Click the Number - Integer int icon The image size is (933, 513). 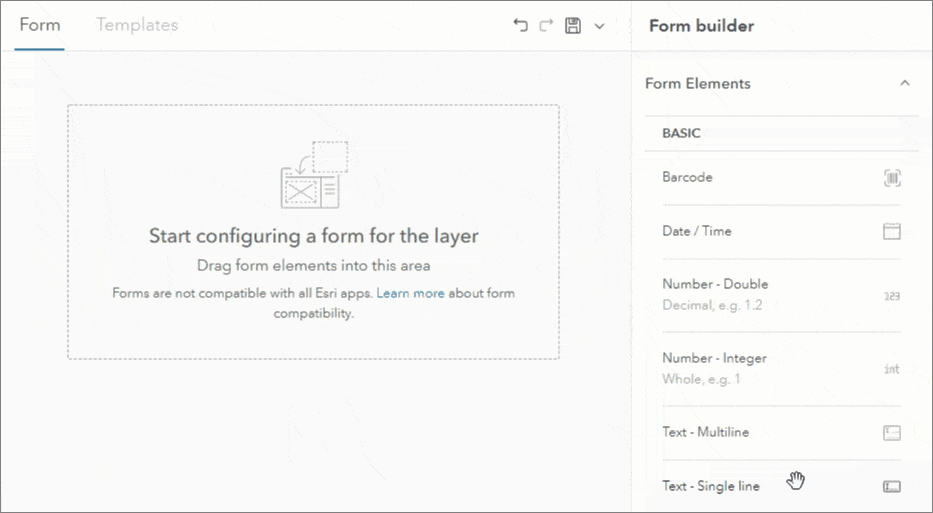coord(891,369)
